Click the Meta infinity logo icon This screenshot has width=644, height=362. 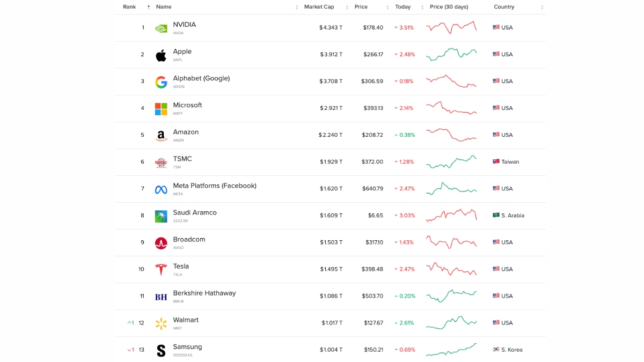click(x=160, y=188)
